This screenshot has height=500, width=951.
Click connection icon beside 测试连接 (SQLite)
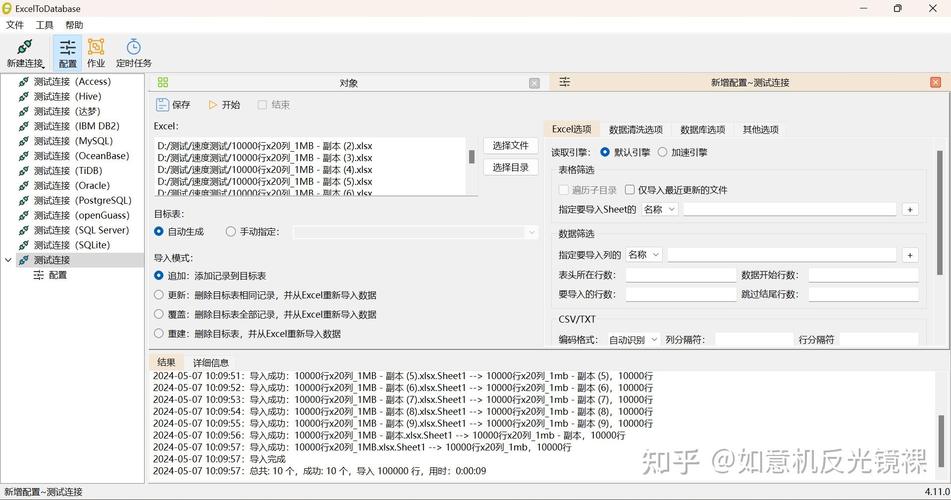(x=24, y=245)
